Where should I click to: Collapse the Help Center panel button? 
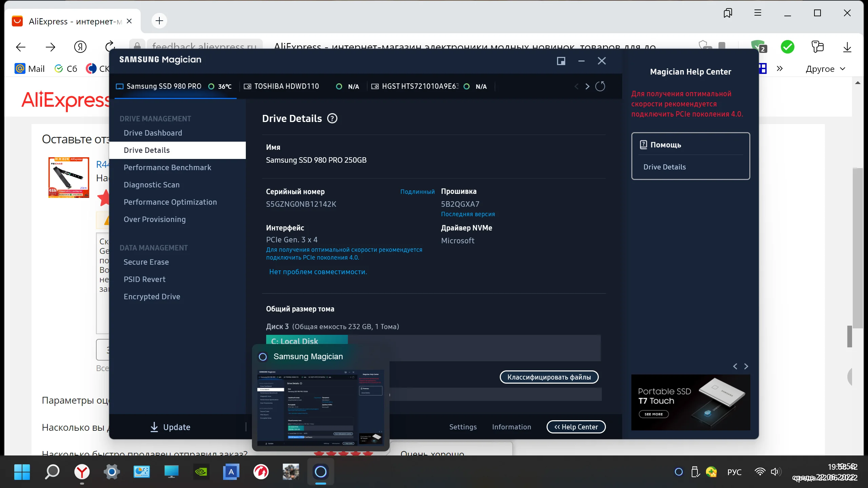pos(576,427)
